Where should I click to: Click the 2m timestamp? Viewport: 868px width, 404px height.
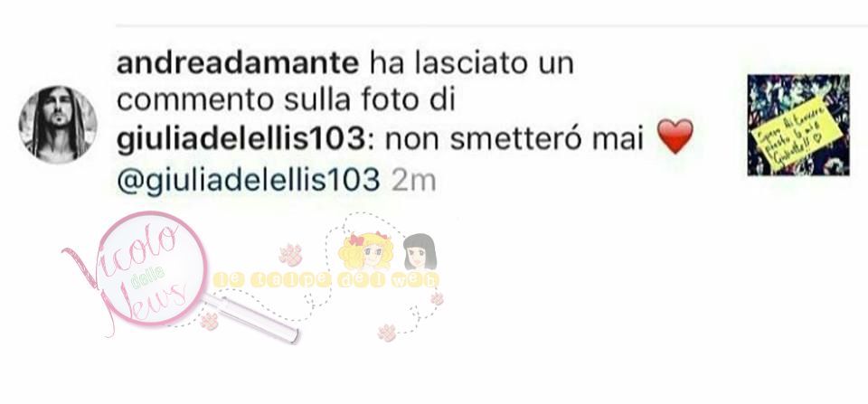tap(413, 181)
